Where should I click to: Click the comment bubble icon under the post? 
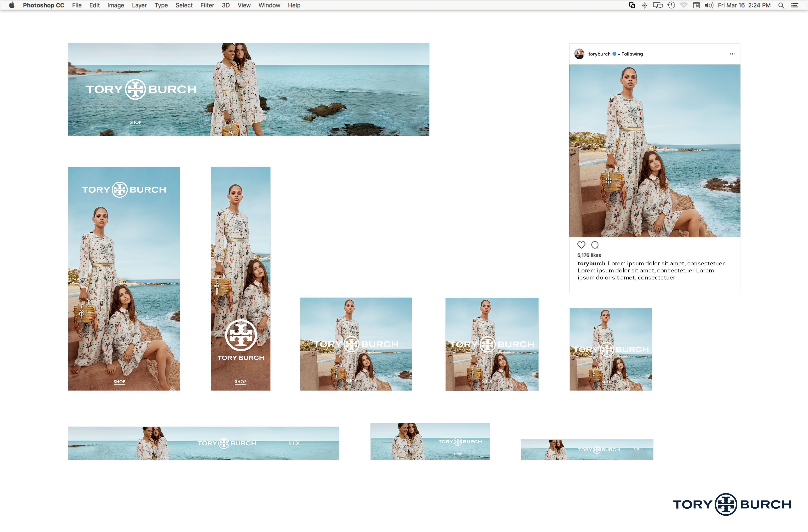pyautogui.click(x=595, y=245)
